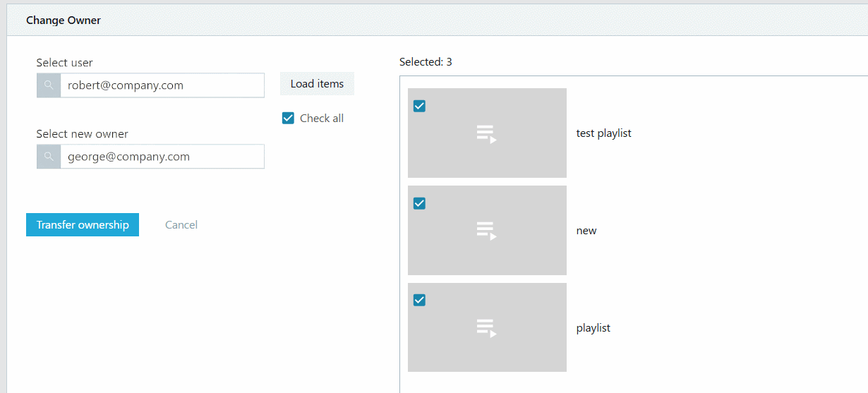
Task: Uncheck the 'new' playlist item checkbox
Action: (x=419, y=203)
